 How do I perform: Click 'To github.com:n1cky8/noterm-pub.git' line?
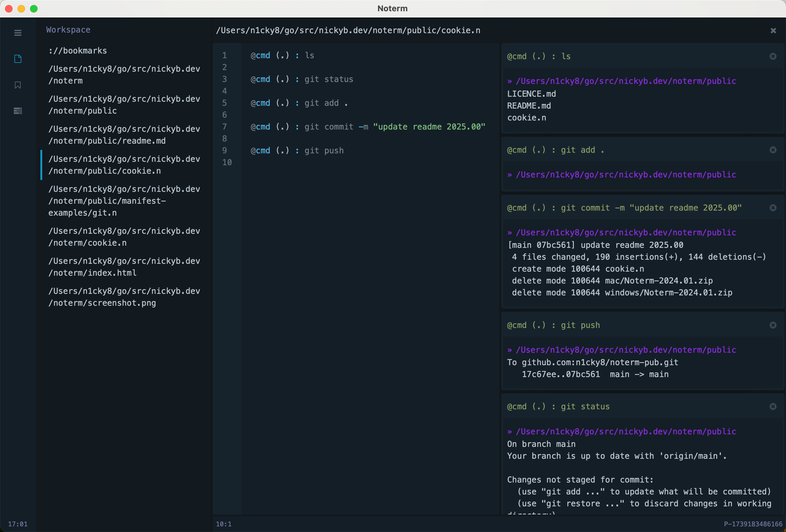[593, 363]
